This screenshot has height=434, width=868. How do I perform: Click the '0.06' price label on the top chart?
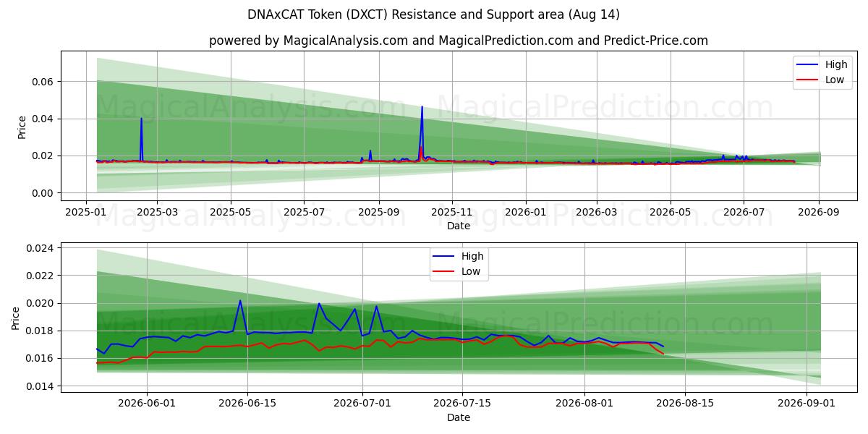(x=45, y=82)
